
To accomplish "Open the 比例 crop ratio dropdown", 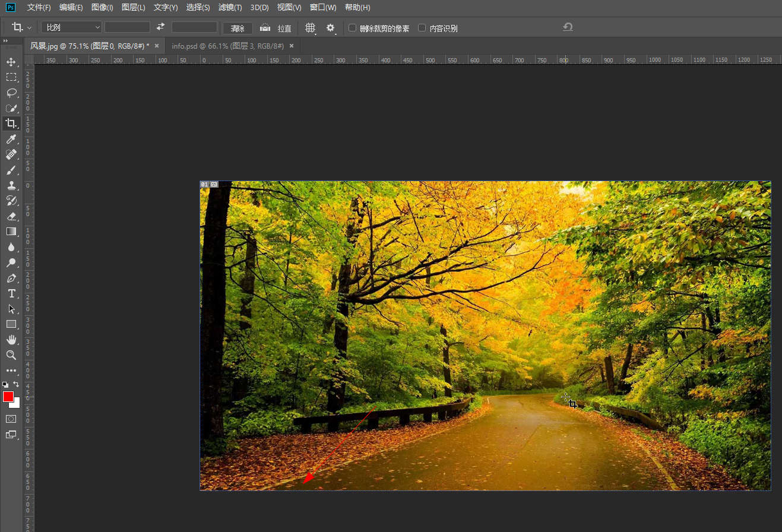I will [x=71, y=27].
